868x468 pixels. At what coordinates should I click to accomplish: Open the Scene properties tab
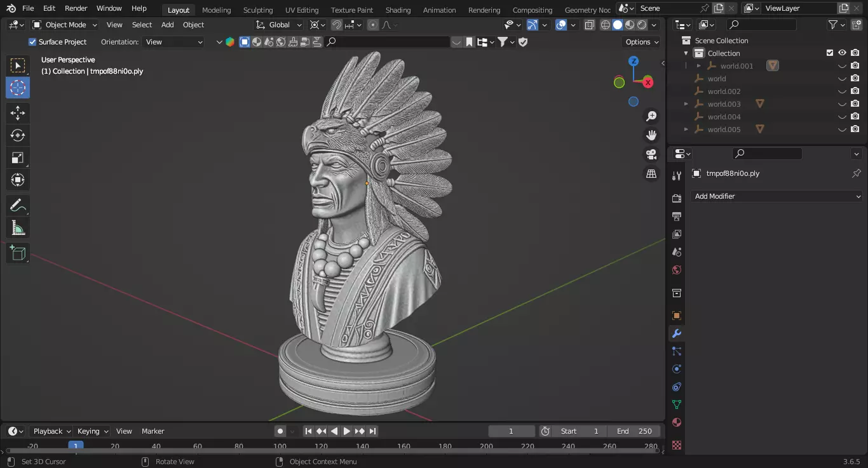[677, 252]
